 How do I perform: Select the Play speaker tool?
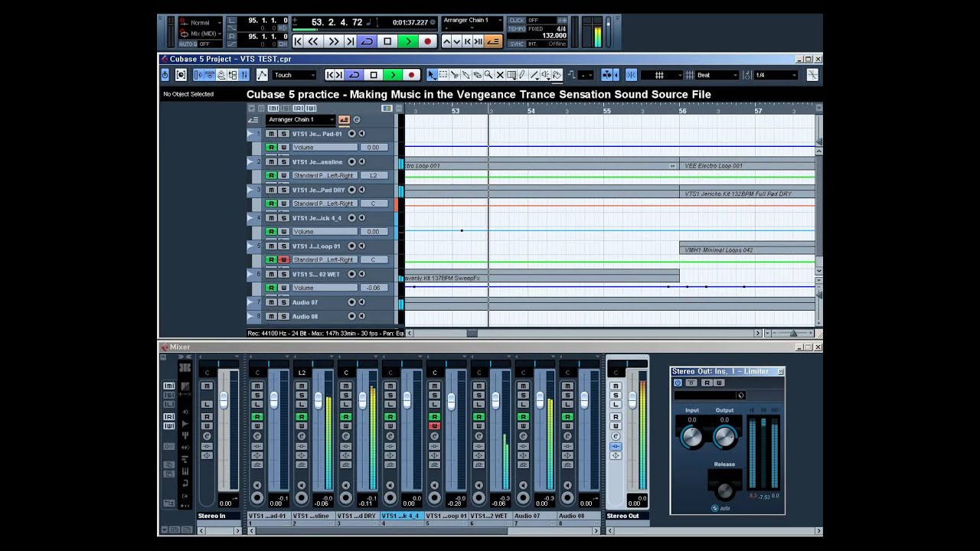(545, 75)
